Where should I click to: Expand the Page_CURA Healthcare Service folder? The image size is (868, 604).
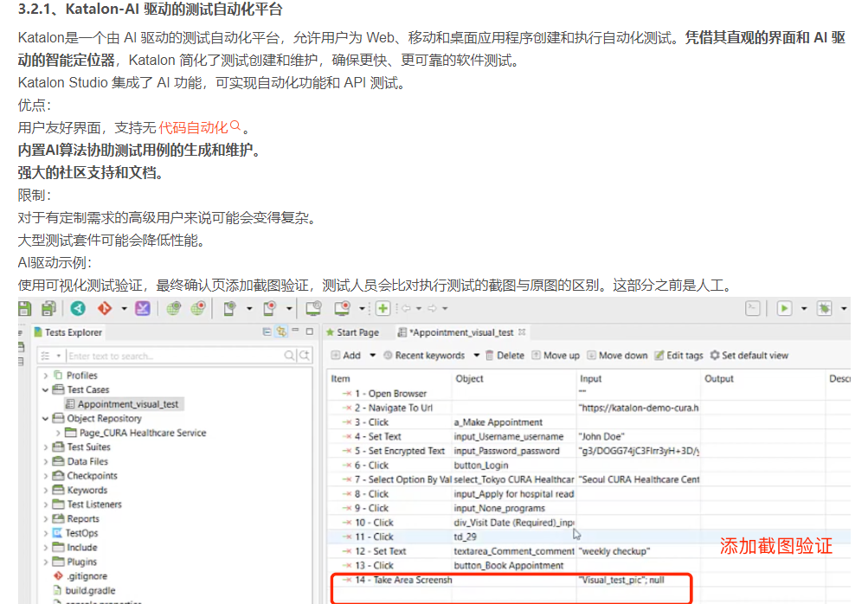[x=58, y=433]
